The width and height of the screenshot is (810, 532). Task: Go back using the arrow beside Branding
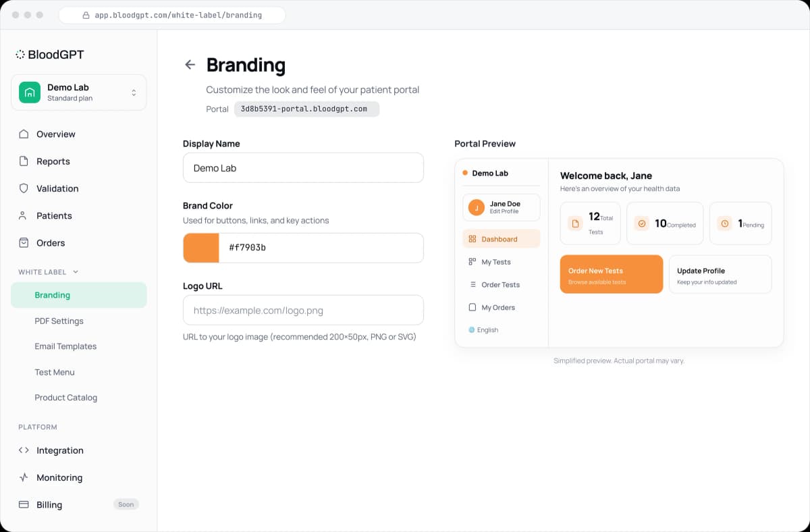click(190, 65)
